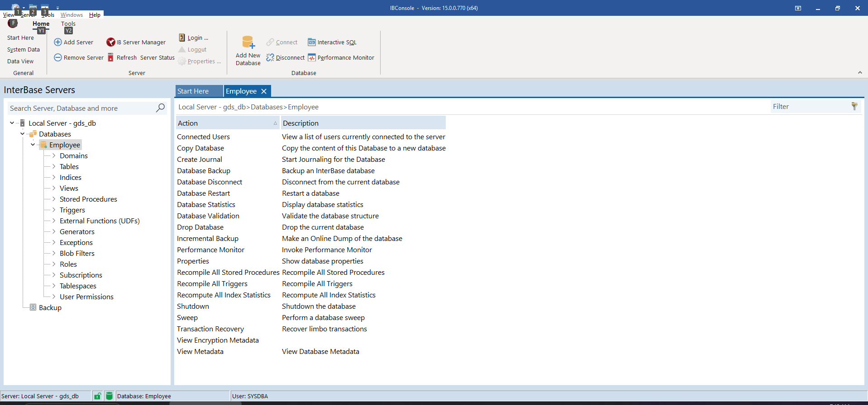
Task: Open the Help menu
Action: pyautogui.click(x=95, y=15)
